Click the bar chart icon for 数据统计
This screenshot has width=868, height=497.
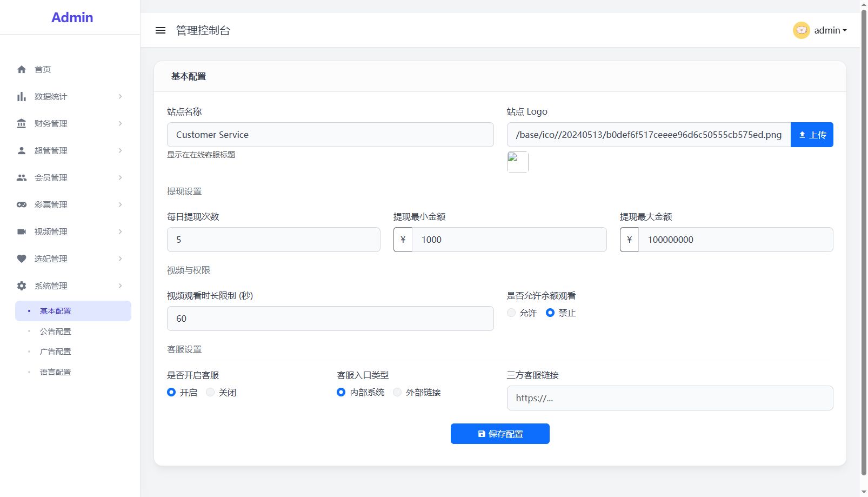tap(22, 96)
